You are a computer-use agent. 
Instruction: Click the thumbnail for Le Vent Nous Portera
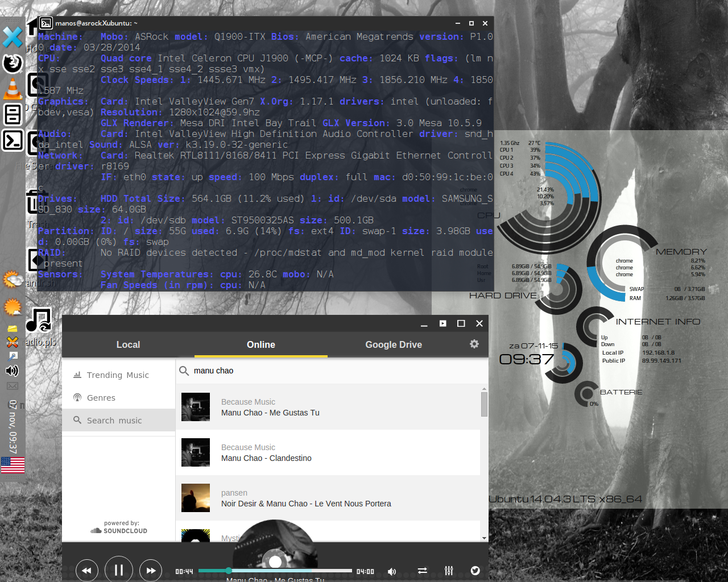(196, 498)
